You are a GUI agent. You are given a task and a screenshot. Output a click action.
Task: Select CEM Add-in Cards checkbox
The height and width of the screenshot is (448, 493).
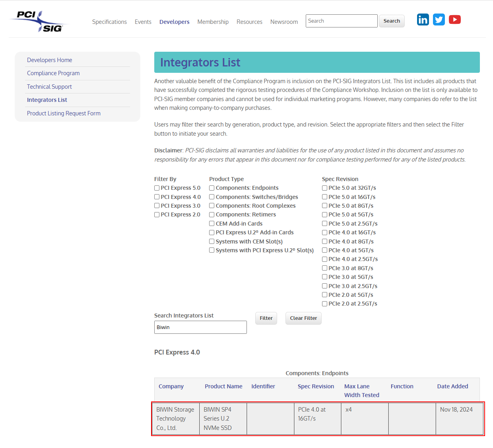(x=212, y=224)
